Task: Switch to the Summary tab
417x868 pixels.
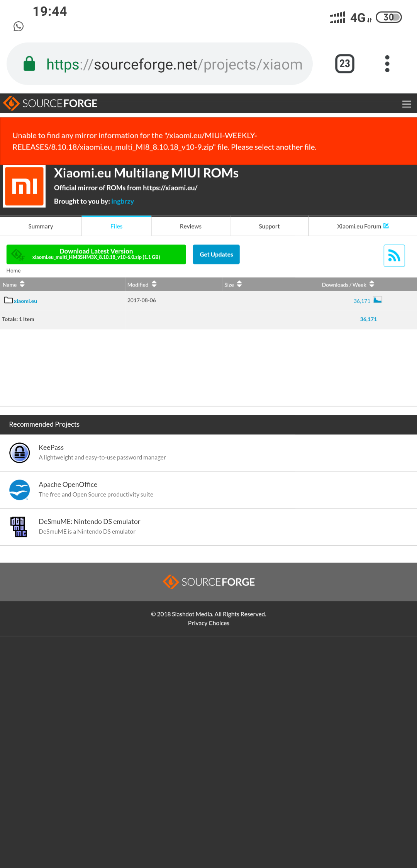Action: (x=41, y=226)
